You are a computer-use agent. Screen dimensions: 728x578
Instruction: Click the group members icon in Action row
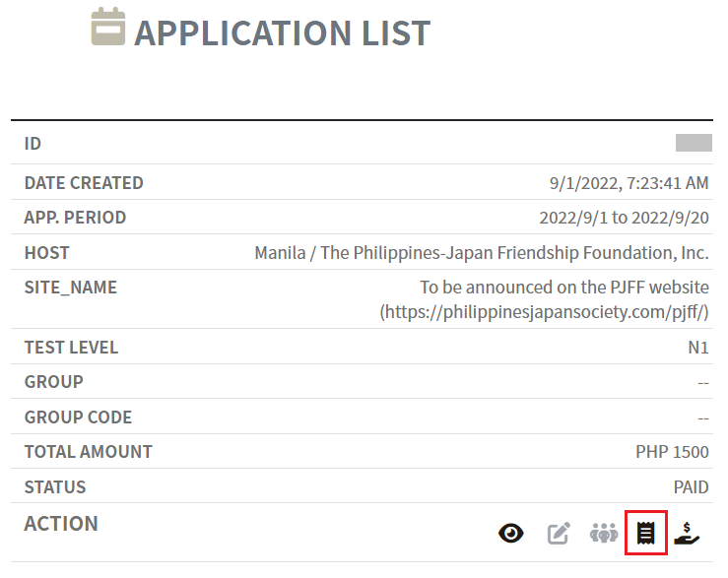[603, 534]
